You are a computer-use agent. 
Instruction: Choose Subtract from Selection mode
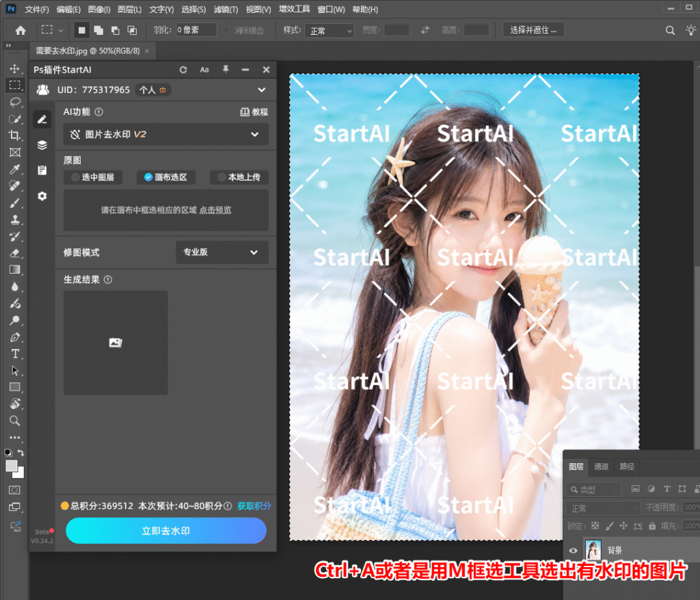coord(115,30)
